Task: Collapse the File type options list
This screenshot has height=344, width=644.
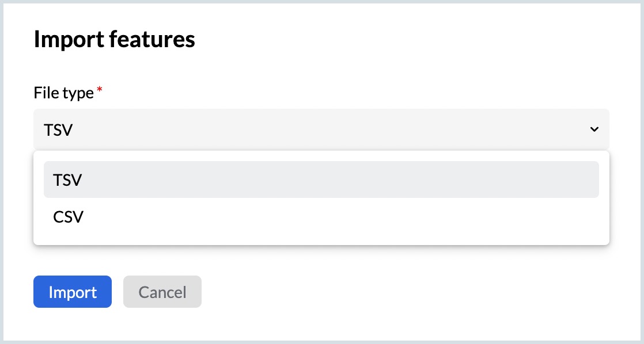Action: (x=594, y=130)
